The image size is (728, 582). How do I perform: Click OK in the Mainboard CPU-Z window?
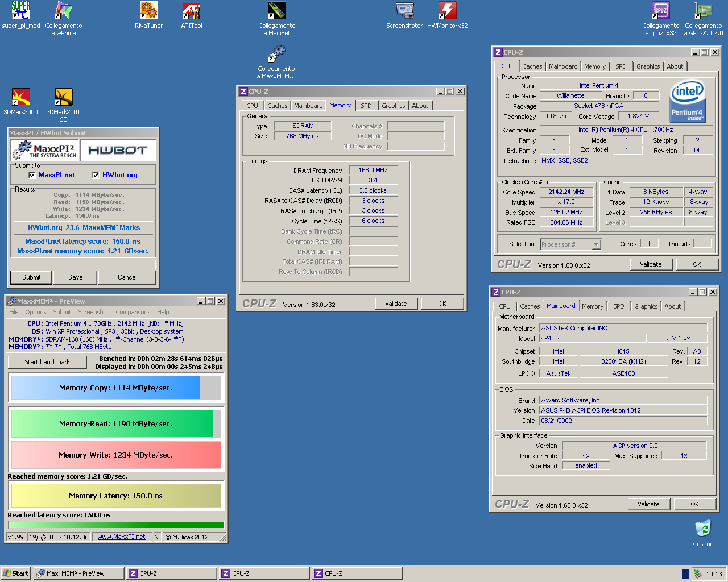(x=694, y=504)
